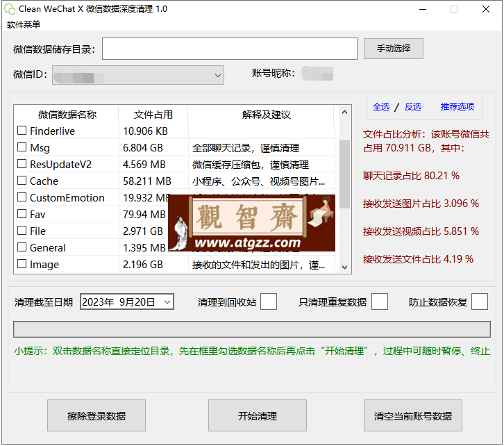
Task: Check the Fav checkbox
Action: [22, 214]
